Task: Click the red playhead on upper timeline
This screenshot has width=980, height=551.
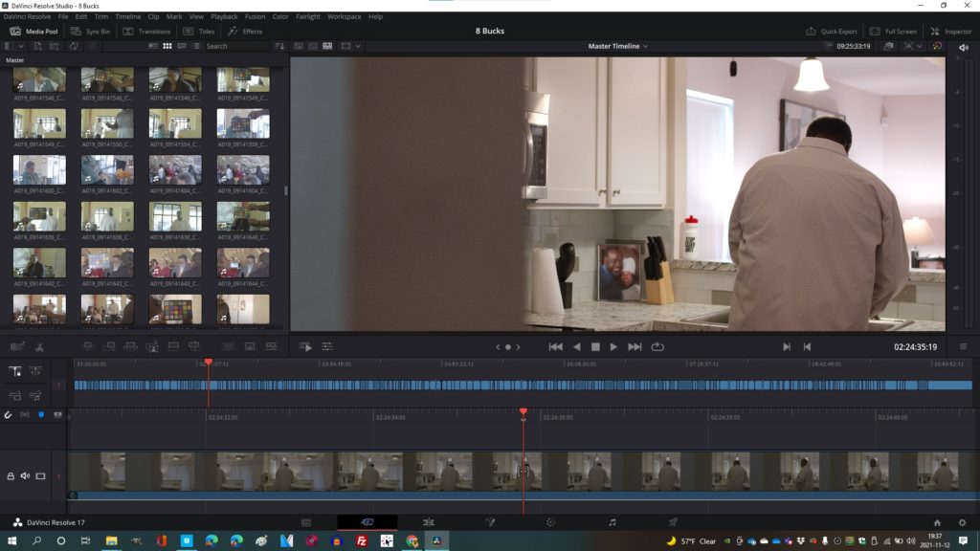Action: click(208, 364)
